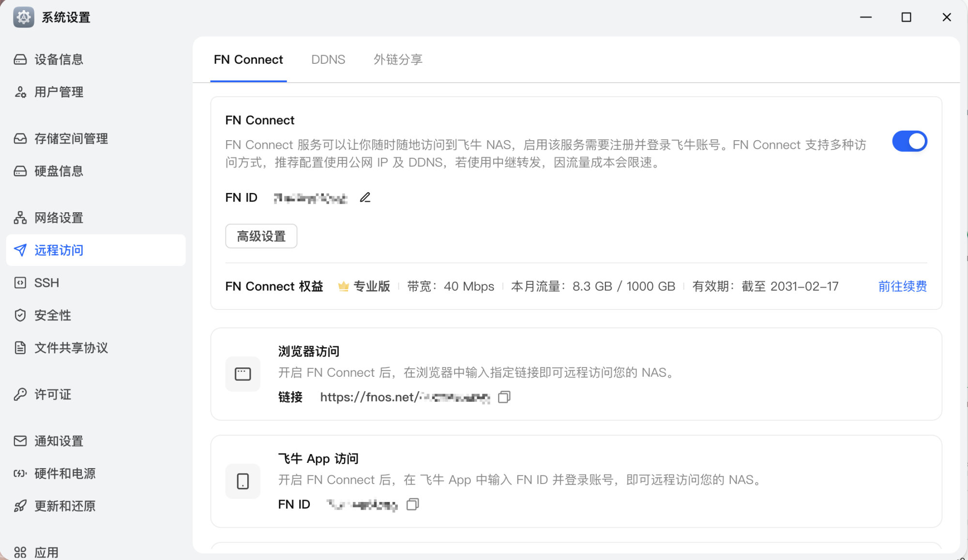Maximize the 系统设置 window

click(x=906, y=17)
